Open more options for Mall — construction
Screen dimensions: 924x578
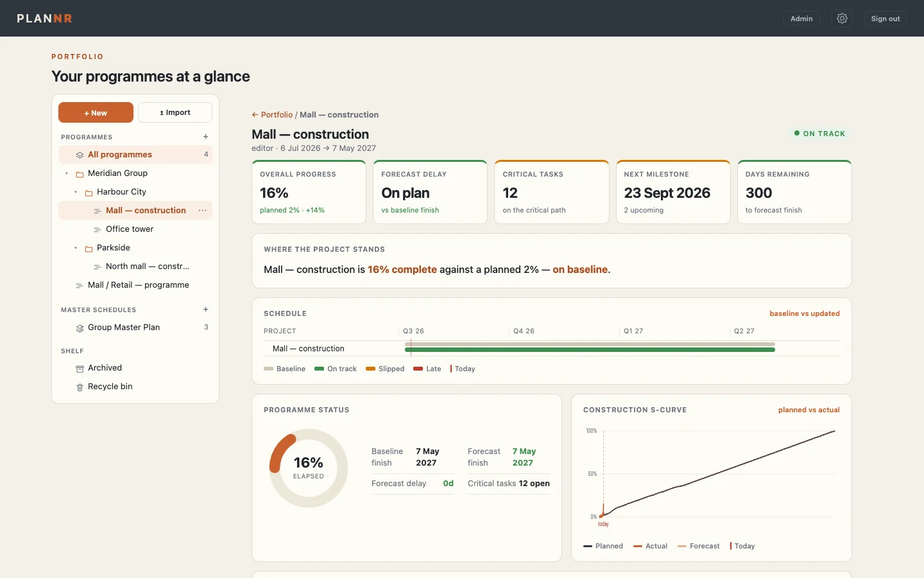203,211
